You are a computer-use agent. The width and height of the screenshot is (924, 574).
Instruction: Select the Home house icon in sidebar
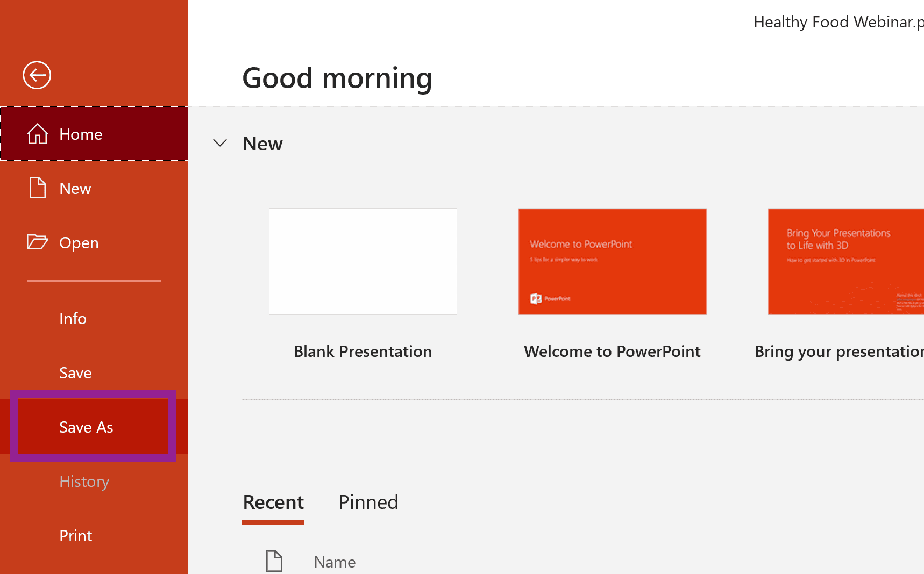click(x=37, y=134)
